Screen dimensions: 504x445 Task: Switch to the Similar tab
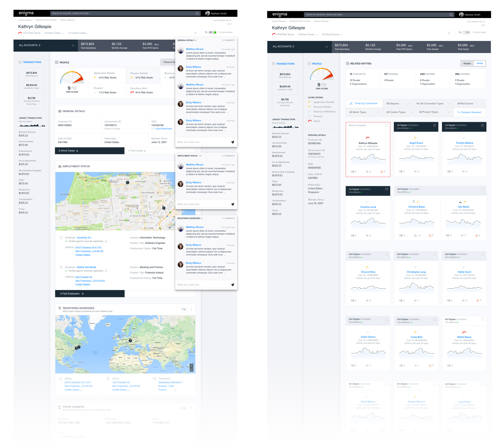tap(480, 63)
